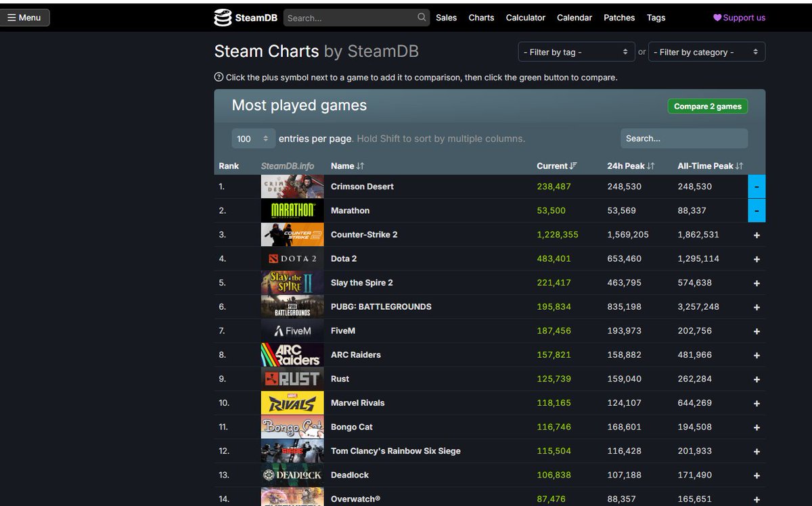Sort the table by the 24h Peak column
The height and width of the screenshot is (506, 812).
point(631,166)
